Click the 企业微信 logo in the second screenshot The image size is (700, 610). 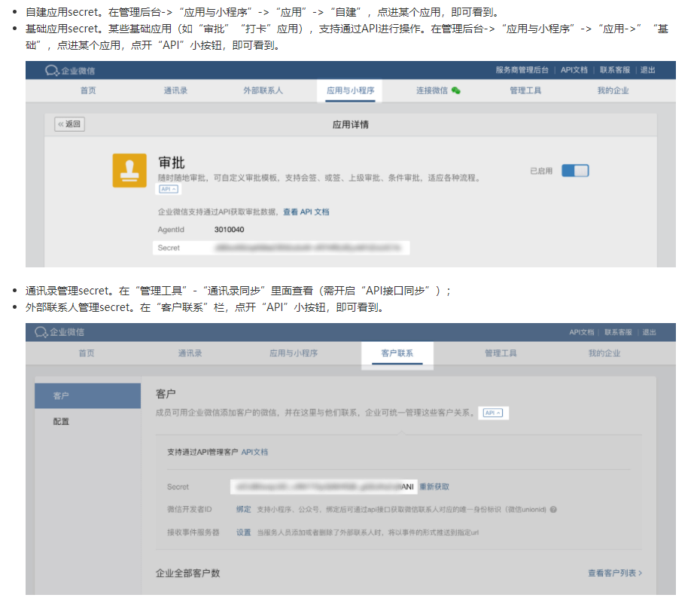tap(59, 332)
